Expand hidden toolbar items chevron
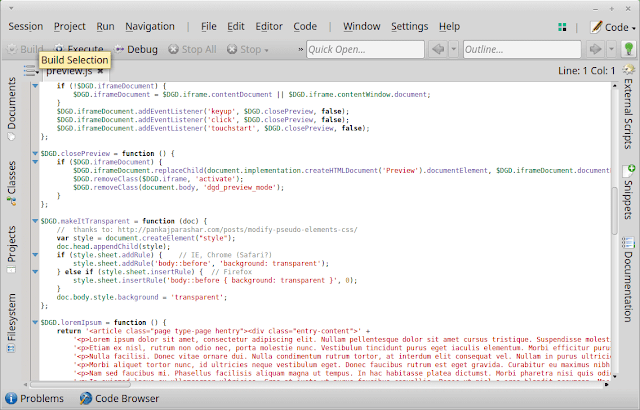 pos(300,49)
